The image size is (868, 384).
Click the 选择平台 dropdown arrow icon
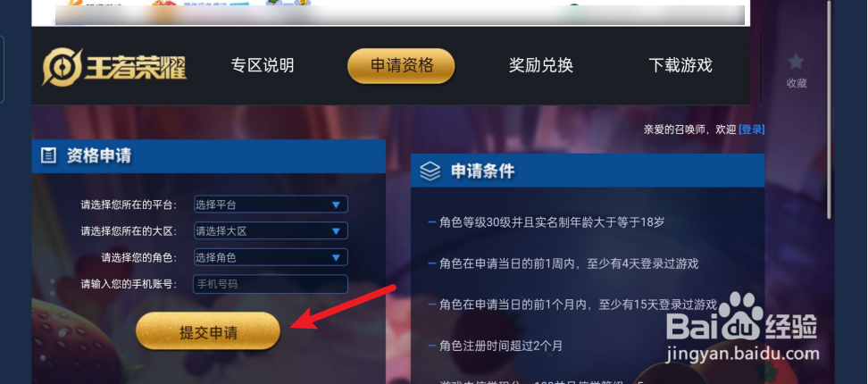tap(336, 205)
